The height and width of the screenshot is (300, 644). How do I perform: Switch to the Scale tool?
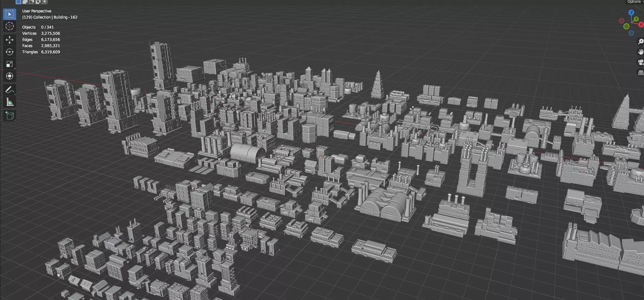click(x=10, y=64)
